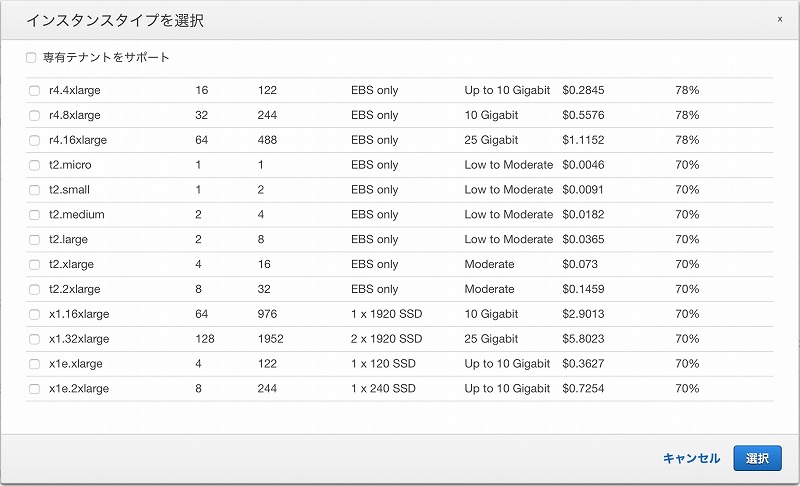Screen dimensions: 800x486
Task: Click the $0.3627 price cell
Action: [583, 364]
